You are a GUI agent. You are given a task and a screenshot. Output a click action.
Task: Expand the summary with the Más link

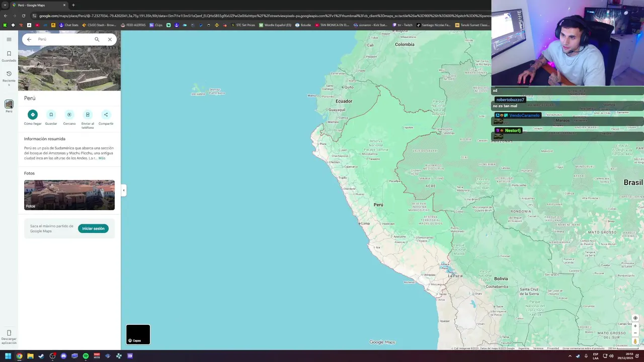102,158
